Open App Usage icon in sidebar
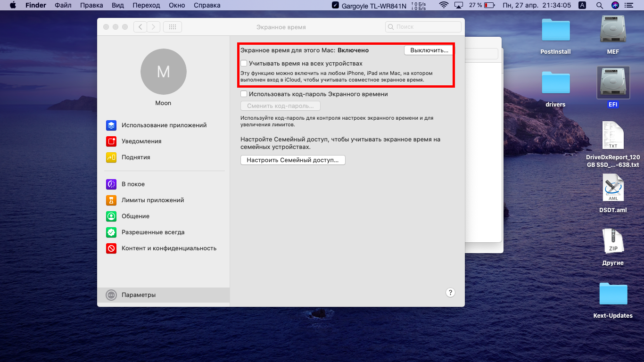The height and width of the screenshot is (362, 644). coord(111,125)
